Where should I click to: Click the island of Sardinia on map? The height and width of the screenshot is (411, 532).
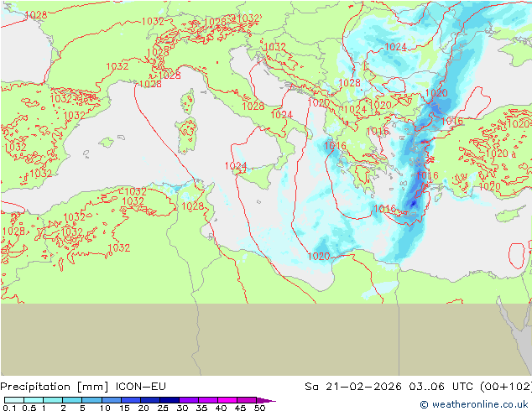coord(186,135)
